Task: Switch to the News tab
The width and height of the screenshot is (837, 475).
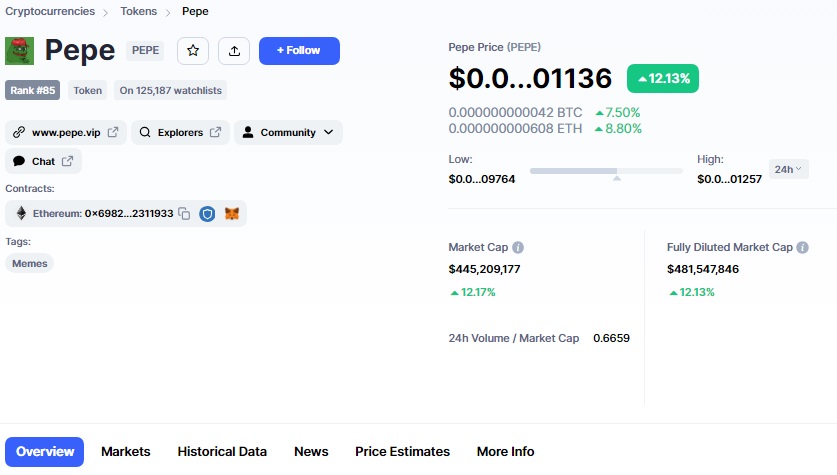Action: [x=311, y=452]
